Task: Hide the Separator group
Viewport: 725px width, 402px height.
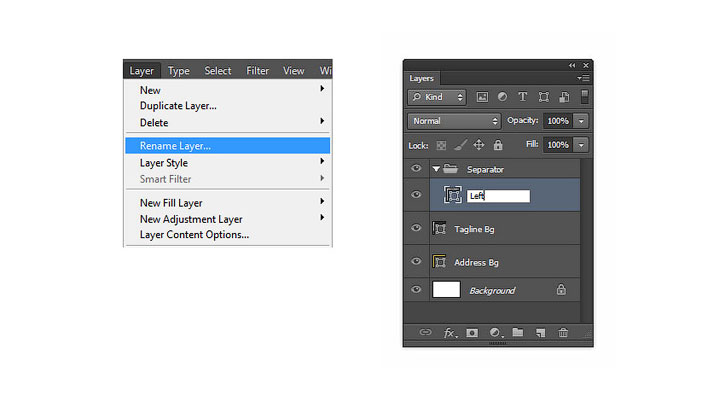Action: click(x=416, y=168)
